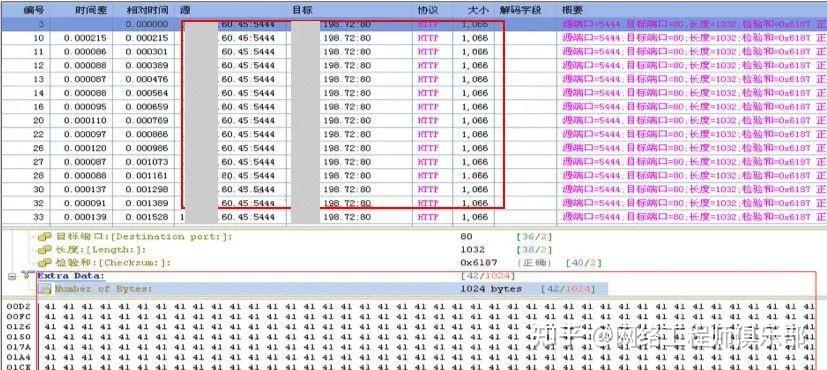The width and height of the screenshot is (827, 370).
Task: Click hex offset 017A row label
Action: (18, 346)
